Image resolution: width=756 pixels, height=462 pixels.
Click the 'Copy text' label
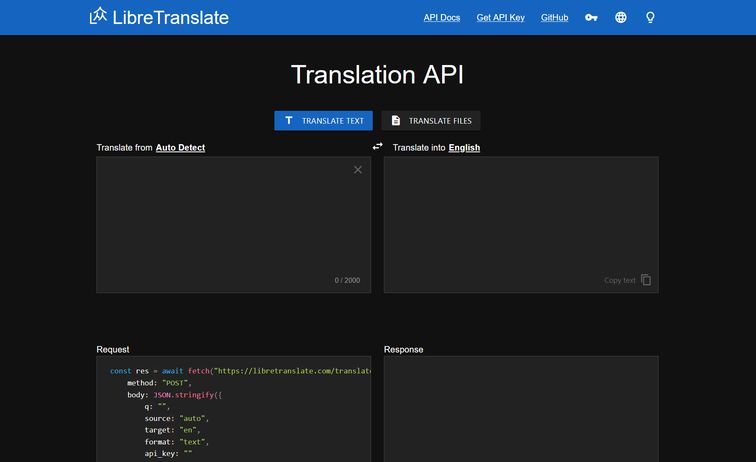click(620, 280)
